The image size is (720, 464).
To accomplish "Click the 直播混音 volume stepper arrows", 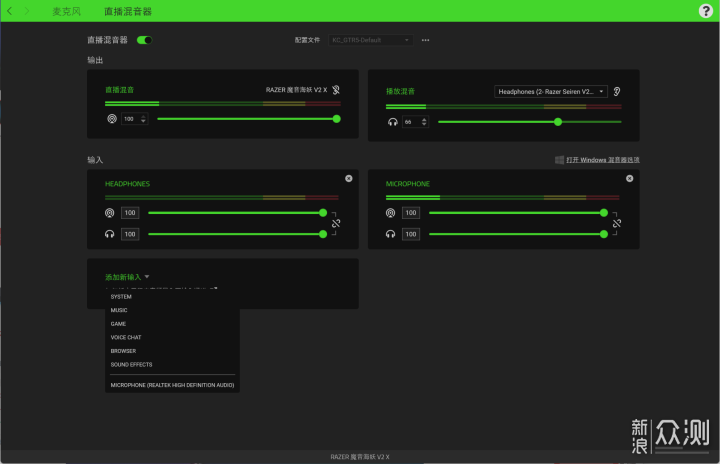I will click(x=143, y=119).
